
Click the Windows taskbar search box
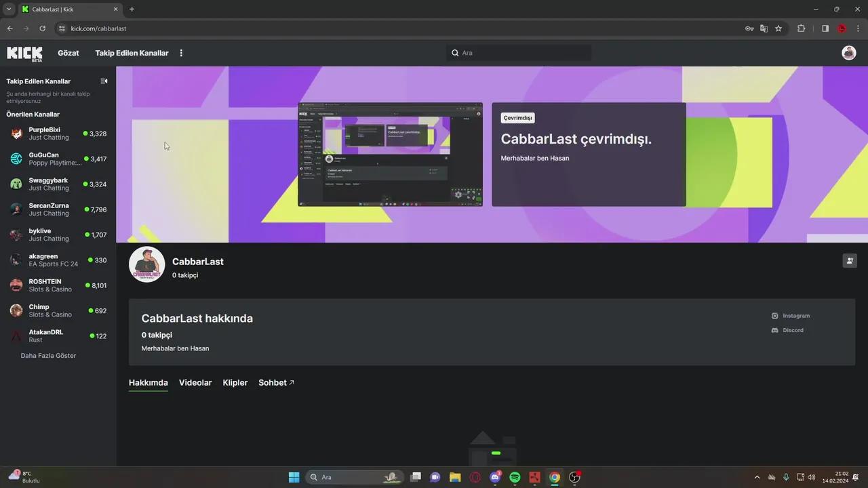[x=354, y=477]
